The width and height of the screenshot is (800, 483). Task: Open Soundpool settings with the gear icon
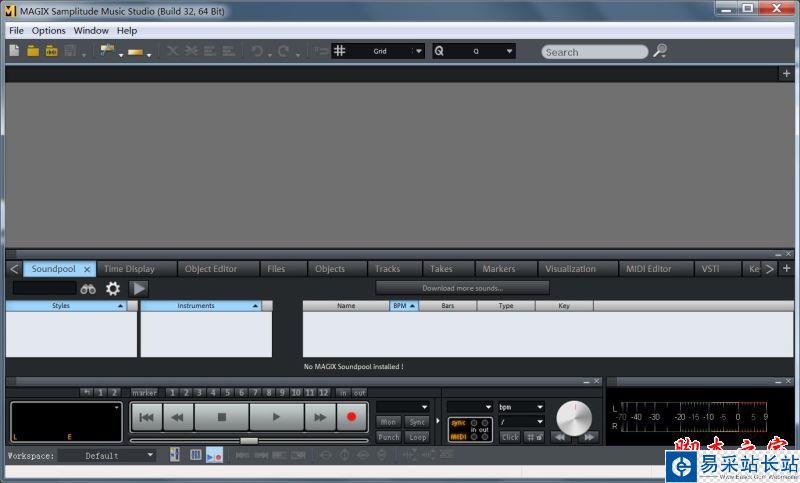tap(113, 289)
